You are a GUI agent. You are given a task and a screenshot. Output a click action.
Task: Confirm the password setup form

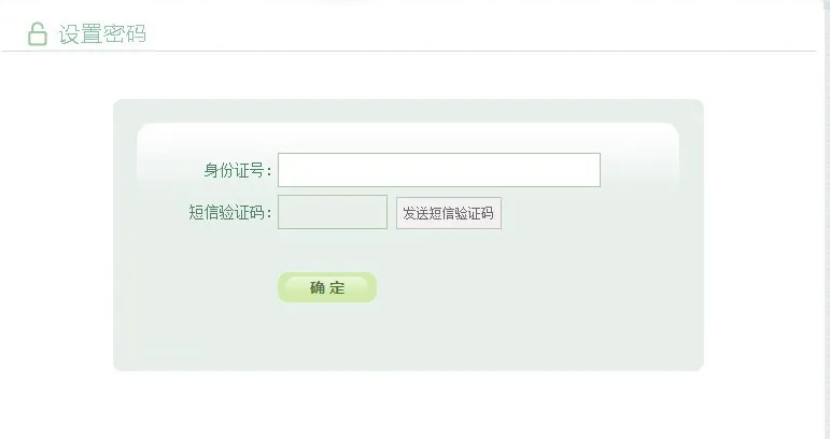[x=327, y=287]
